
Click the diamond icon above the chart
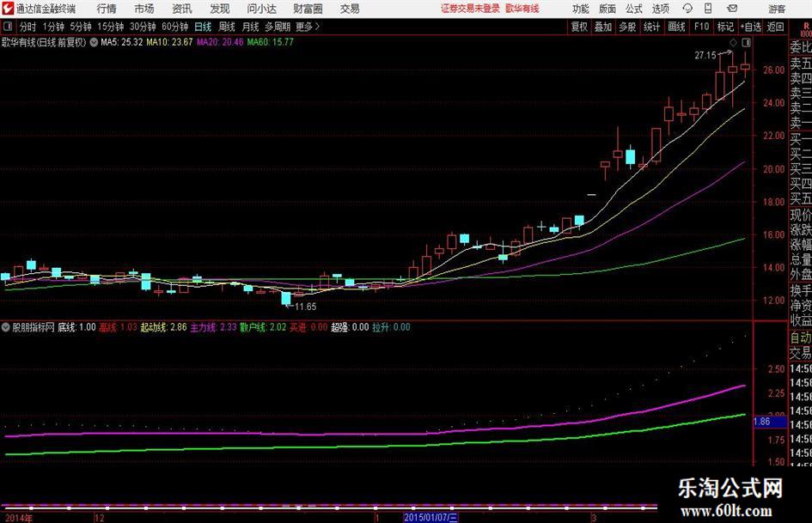pyautogui.click(x=733, y=42)
